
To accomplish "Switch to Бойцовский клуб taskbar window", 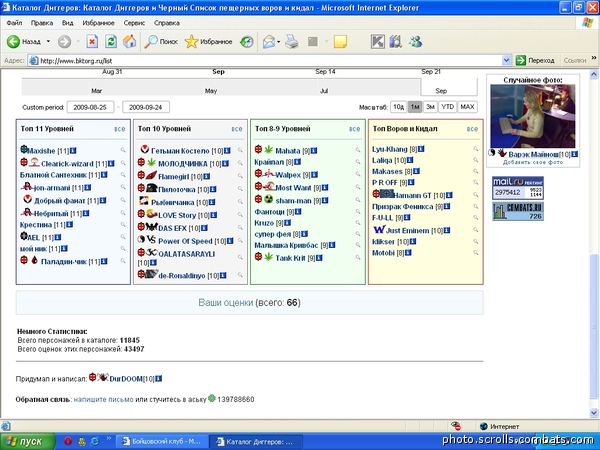I will click(x=161, y=442).
